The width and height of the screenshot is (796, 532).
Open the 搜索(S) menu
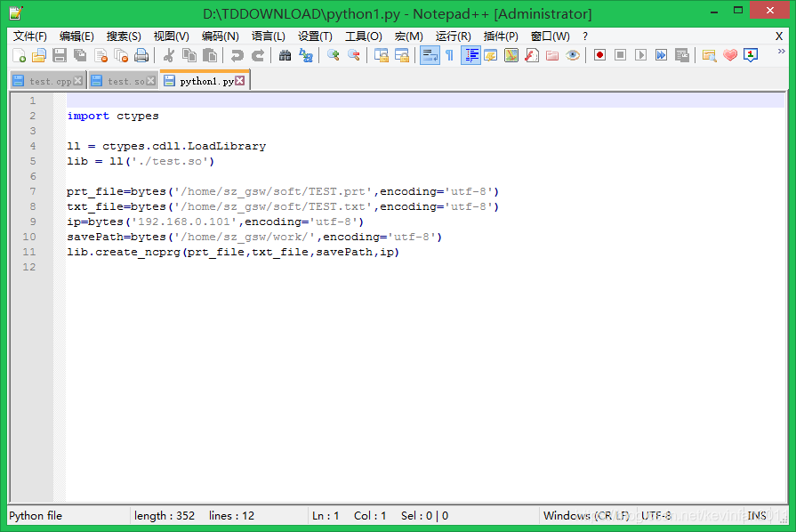tap(124, 36)
